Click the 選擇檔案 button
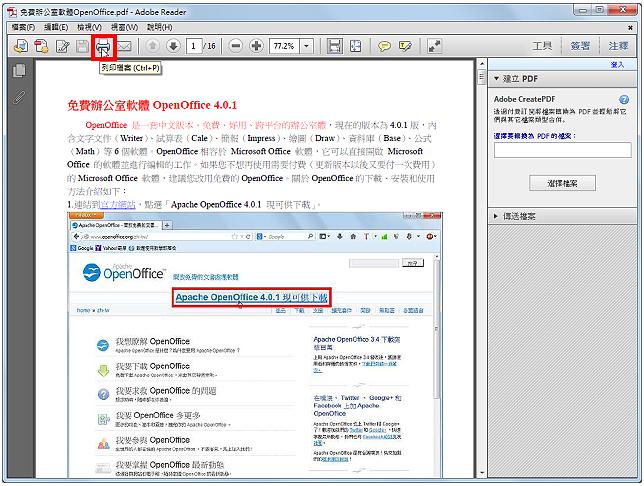The image size is (644, 486). [x=562, y=183]
